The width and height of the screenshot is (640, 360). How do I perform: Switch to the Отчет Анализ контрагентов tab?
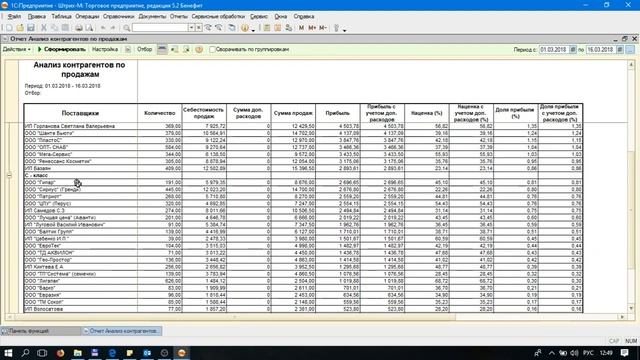coord(121,331)
